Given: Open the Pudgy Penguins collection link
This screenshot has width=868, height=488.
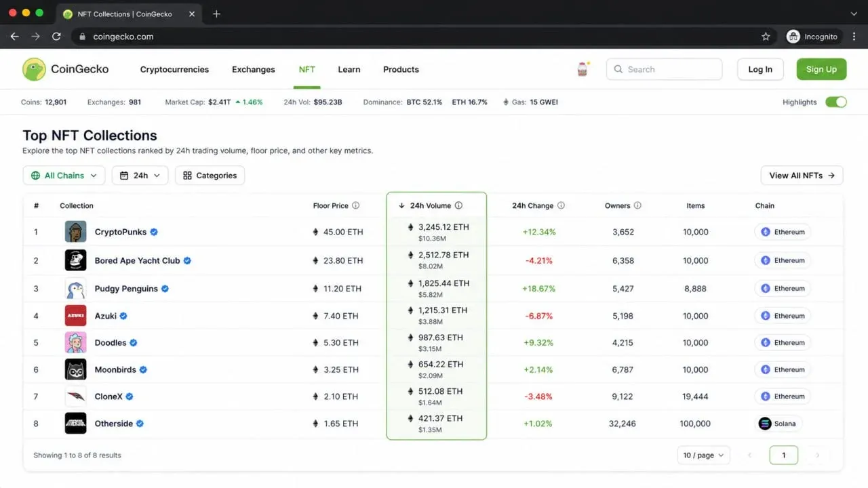Looking at the screenshot, I should click(126, 289).
